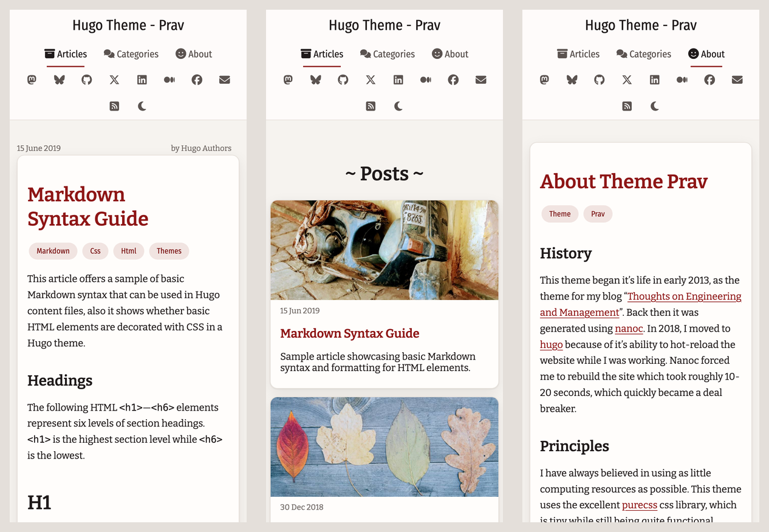Image resolution: width=769 pixels, height=532 pixels.
Task: Follow the hugo link
Action: coord(552,344)
